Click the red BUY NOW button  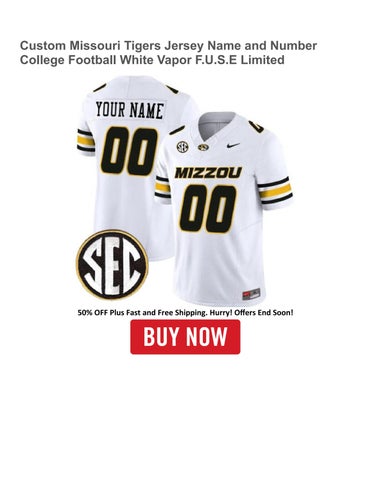click(185, 337)
